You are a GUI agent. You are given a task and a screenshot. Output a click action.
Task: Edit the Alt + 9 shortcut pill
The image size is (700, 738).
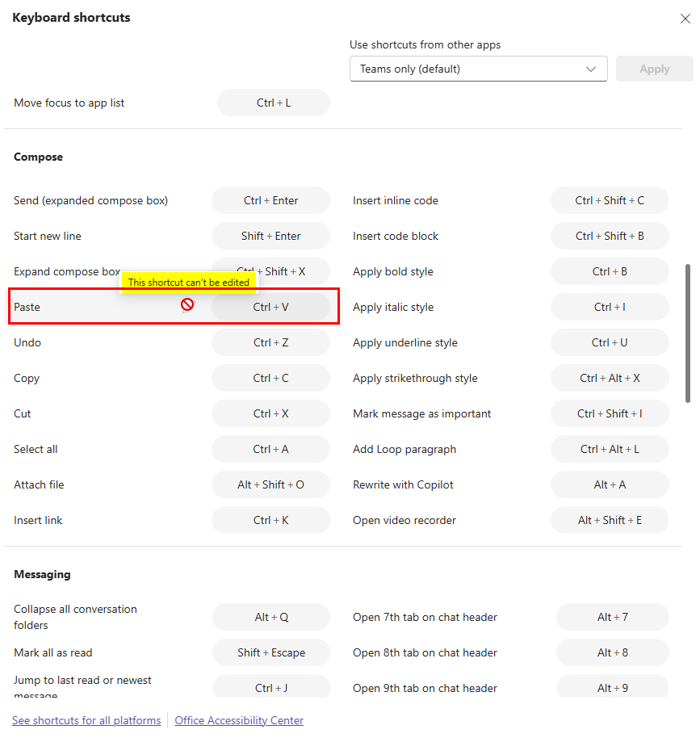click(x=613, y=687)
